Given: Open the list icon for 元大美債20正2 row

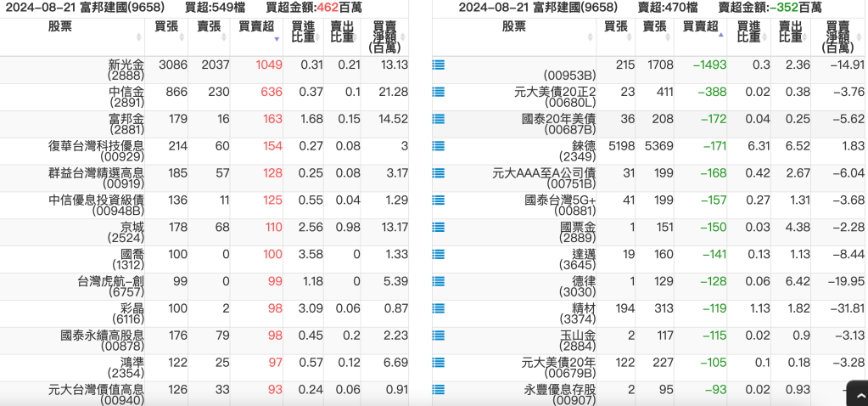Looking at the screenshot, I should (x=439, y=92).
